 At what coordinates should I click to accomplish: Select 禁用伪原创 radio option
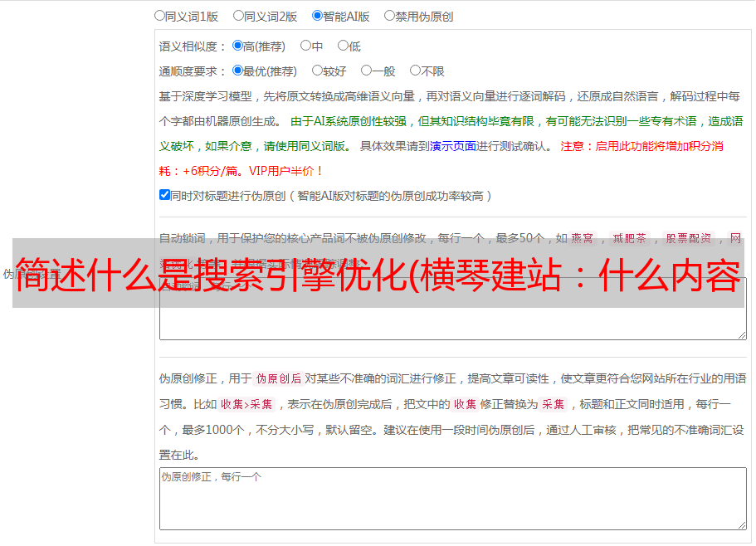tap(389, 16)
